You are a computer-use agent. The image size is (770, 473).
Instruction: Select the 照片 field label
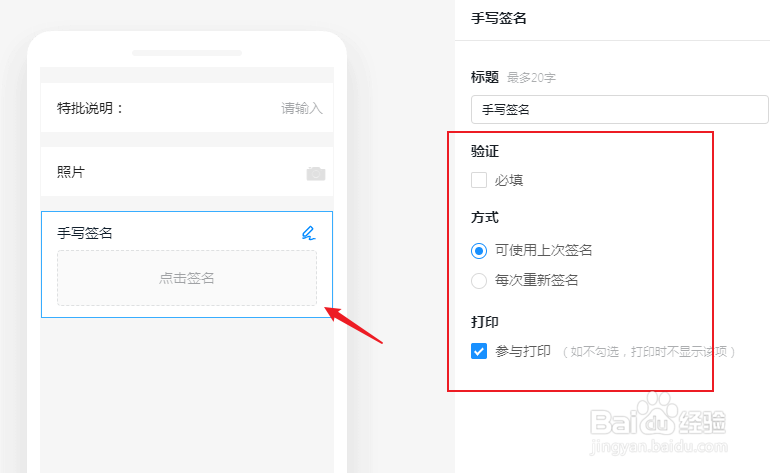(x=71, y=172)
